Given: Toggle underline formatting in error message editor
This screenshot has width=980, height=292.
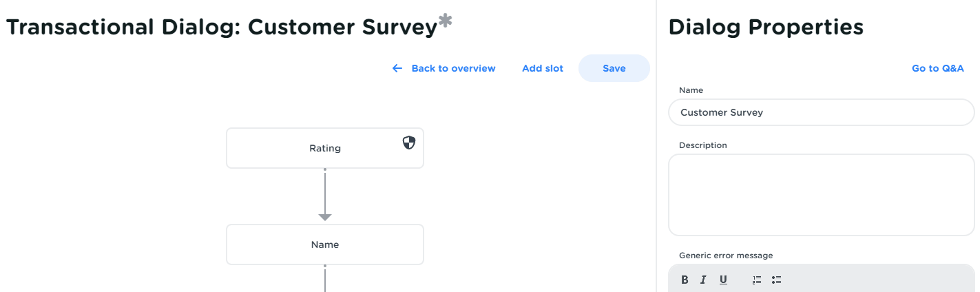Looking at the screenshot, I should click(723, 280).
